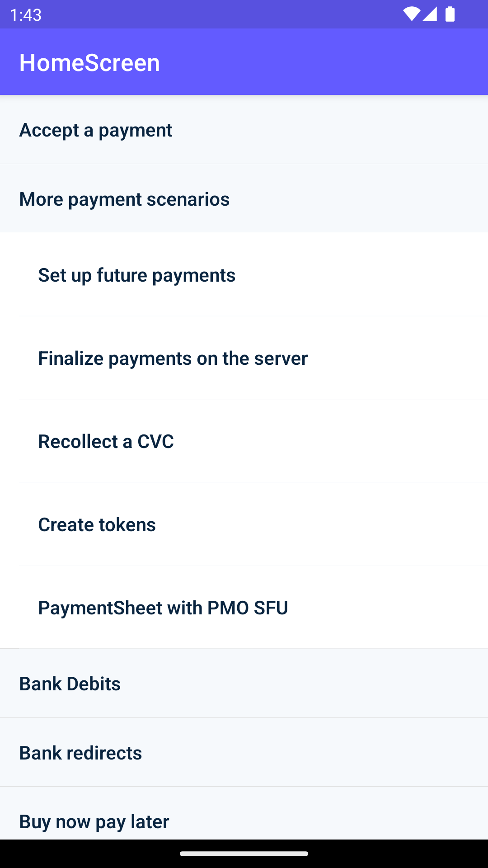The height and width of the screenshot is (868, 488).
Task: Select Recollect a CVC
Action: [x=106, y=442]
